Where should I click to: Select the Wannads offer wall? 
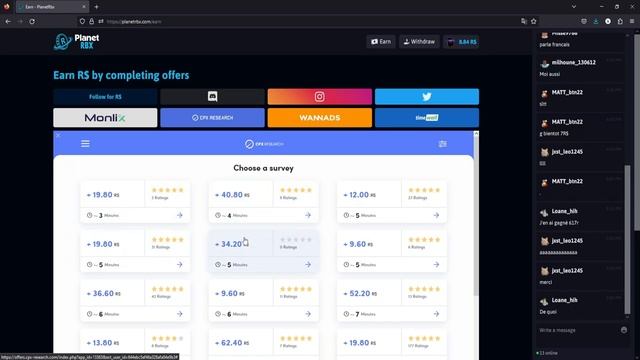pyautogui.click(x=320, y=118)
